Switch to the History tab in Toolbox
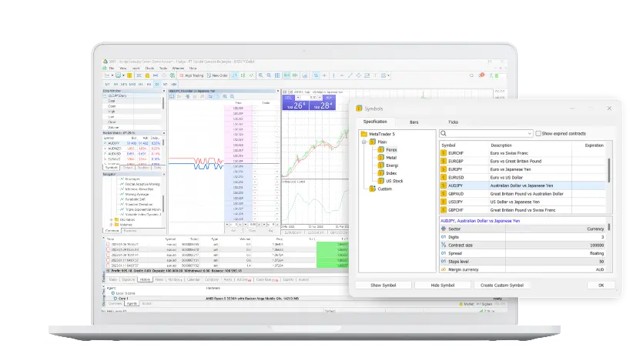This screenshot has height=364, width=633. coord(145,279)
